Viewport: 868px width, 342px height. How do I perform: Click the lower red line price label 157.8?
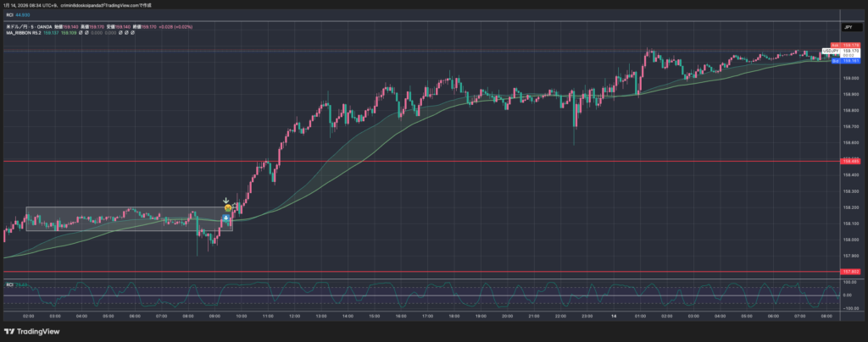(x=849, y=272)
